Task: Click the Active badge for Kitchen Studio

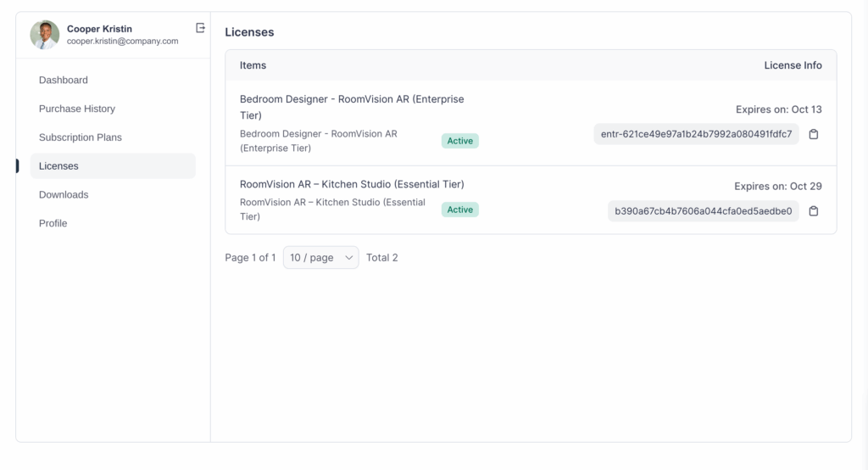Action: pos(459,210)
